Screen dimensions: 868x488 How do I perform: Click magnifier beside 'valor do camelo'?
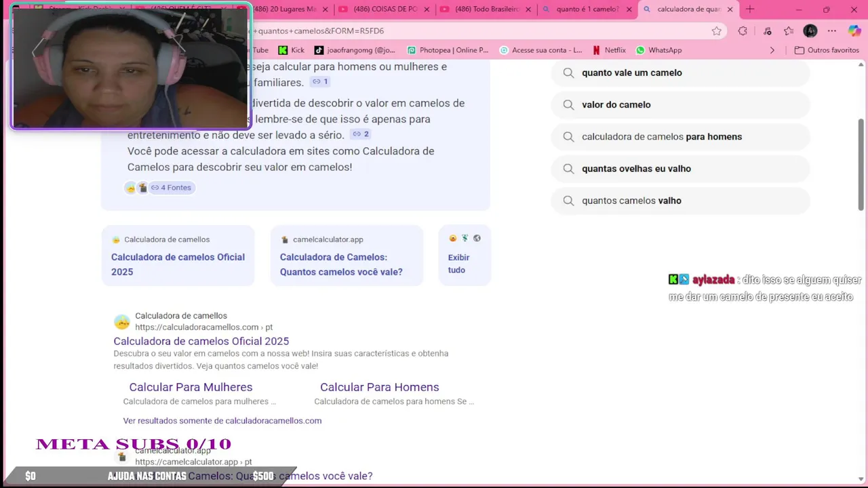568,104
